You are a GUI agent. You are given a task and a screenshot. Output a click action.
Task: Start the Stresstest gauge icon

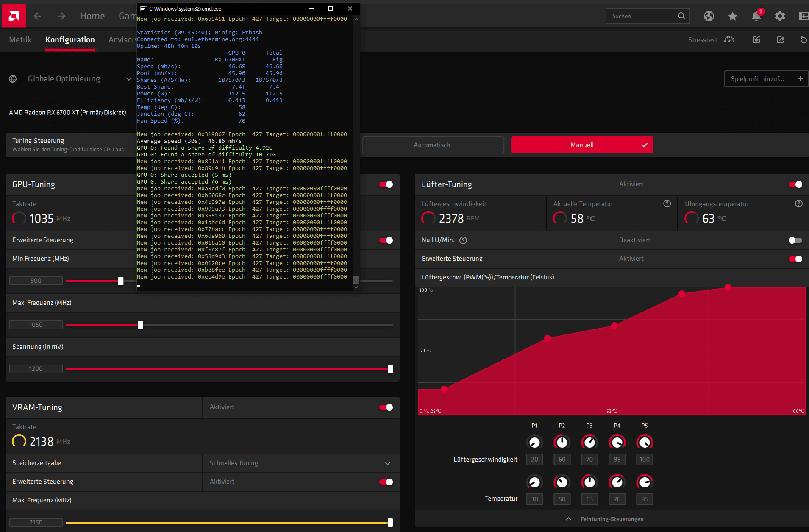click(x=729, y=39)
